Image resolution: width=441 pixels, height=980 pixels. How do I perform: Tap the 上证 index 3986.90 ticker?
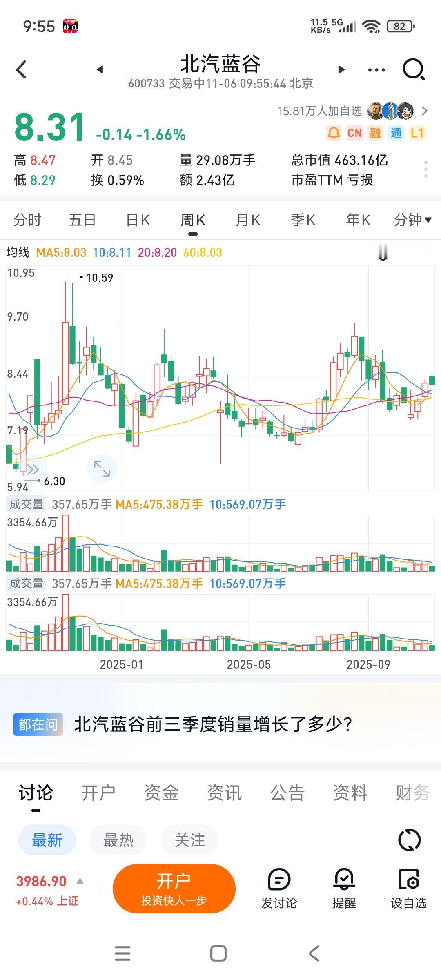(47, 891)
